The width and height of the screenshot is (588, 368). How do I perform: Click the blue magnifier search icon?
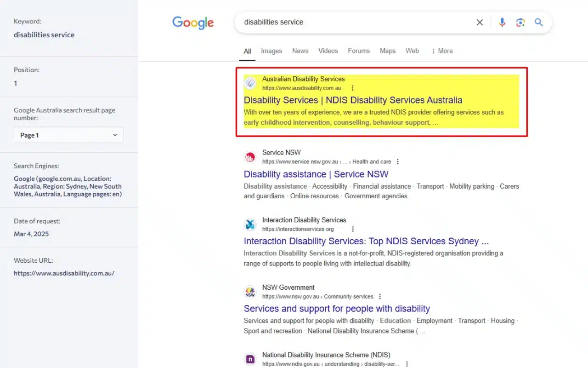[539, 23]
